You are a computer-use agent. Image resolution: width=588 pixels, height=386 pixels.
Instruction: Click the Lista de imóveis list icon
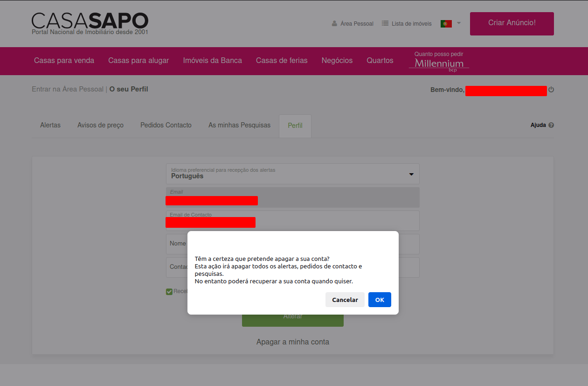click(x=385, y=23)
